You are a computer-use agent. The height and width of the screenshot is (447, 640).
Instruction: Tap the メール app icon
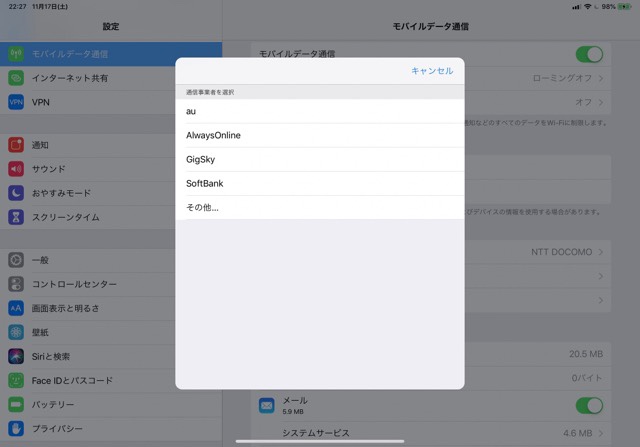pos(267,405)
